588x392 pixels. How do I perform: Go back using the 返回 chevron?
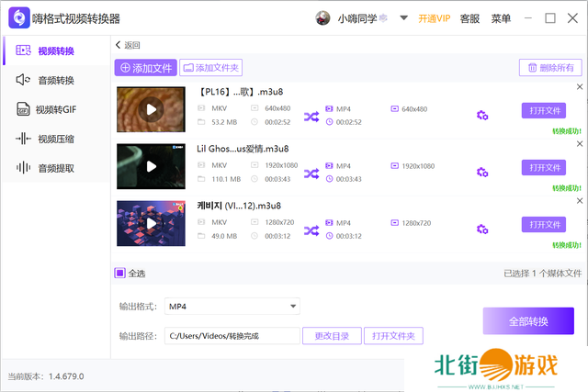pos(119,45)
